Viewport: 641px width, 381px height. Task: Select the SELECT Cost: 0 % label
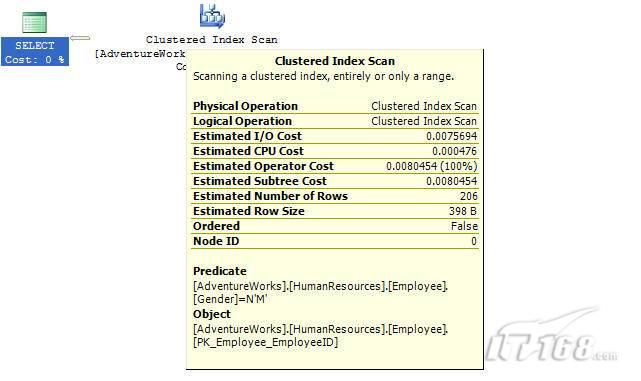coord(35,52)
